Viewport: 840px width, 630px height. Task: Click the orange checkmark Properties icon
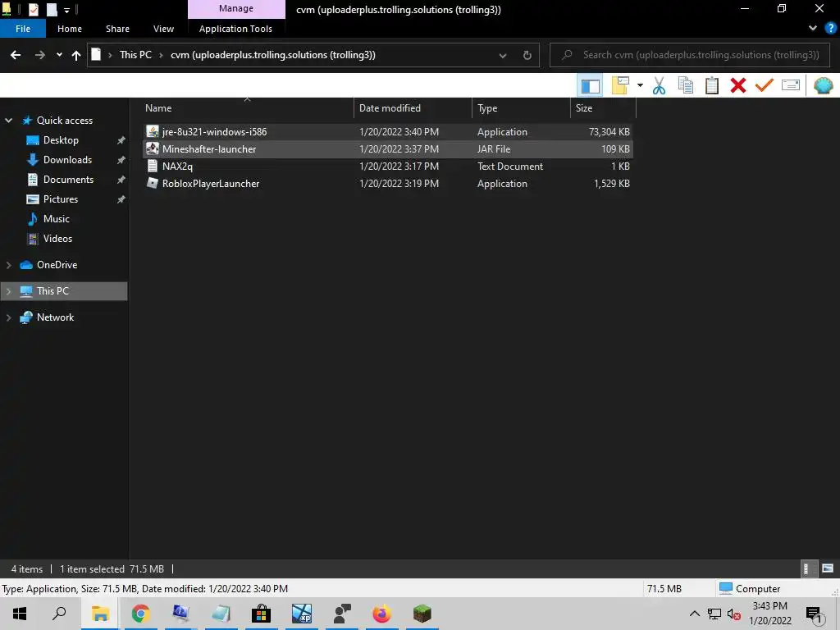[765, 85]
